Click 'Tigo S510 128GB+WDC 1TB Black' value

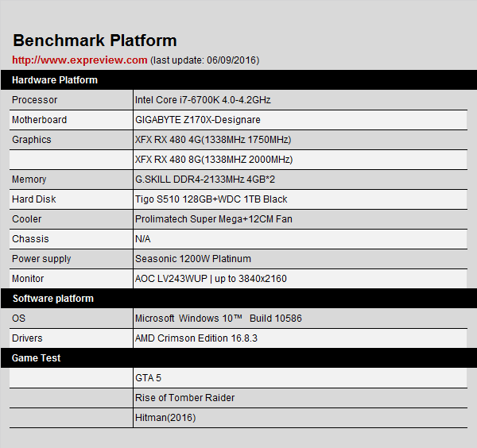tap(211, 199)
